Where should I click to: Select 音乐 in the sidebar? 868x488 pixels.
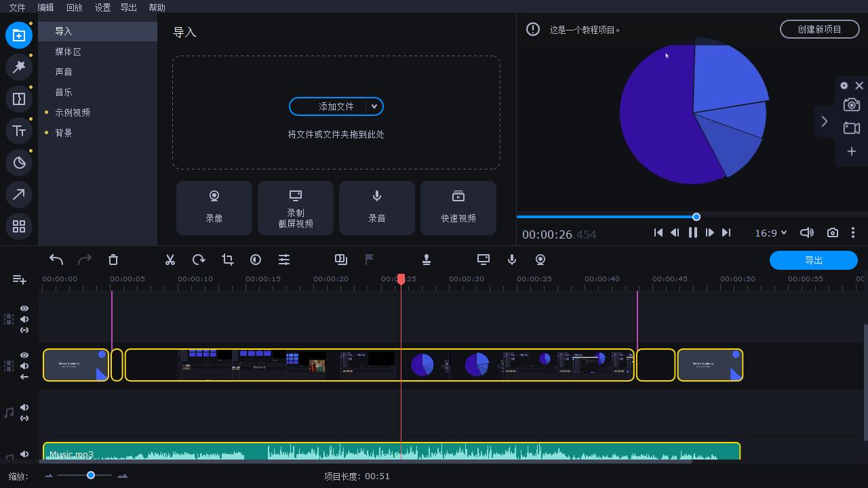(x=98, y=92)
